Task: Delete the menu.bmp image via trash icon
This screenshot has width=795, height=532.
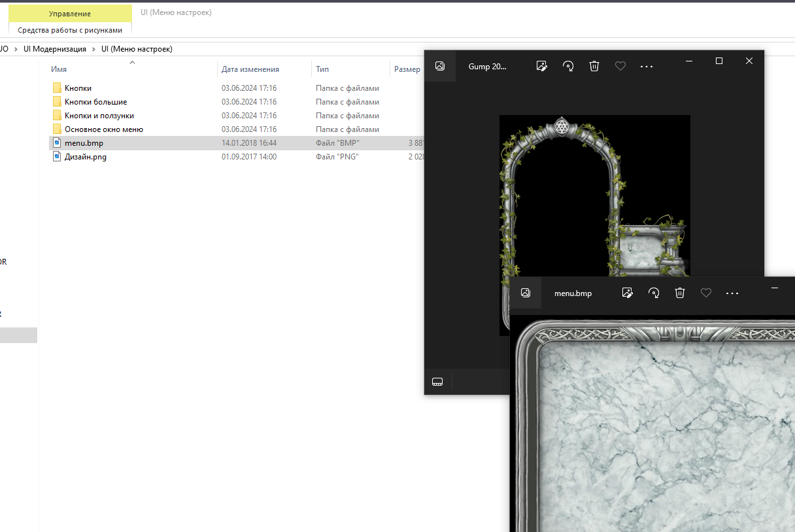Action: tap(680, 293)
